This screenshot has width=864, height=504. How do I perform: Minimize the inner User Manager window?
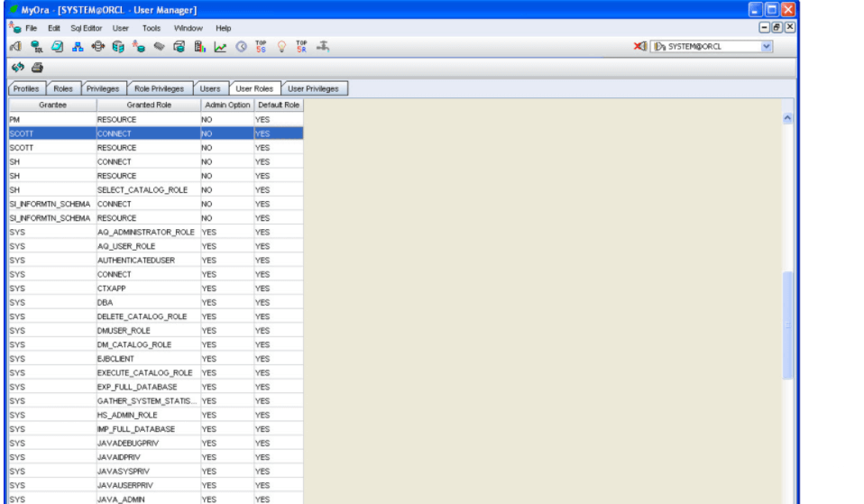pos(764,27)
